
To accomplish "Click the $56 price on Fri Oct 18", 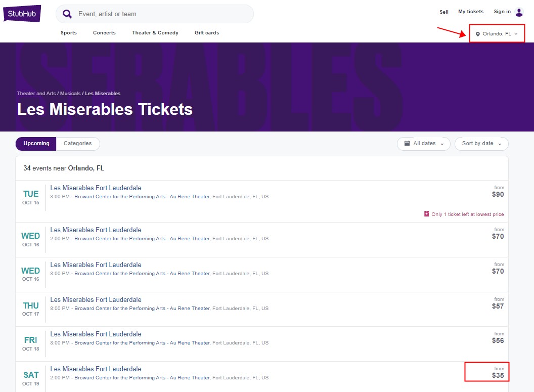I will [498, 340].
